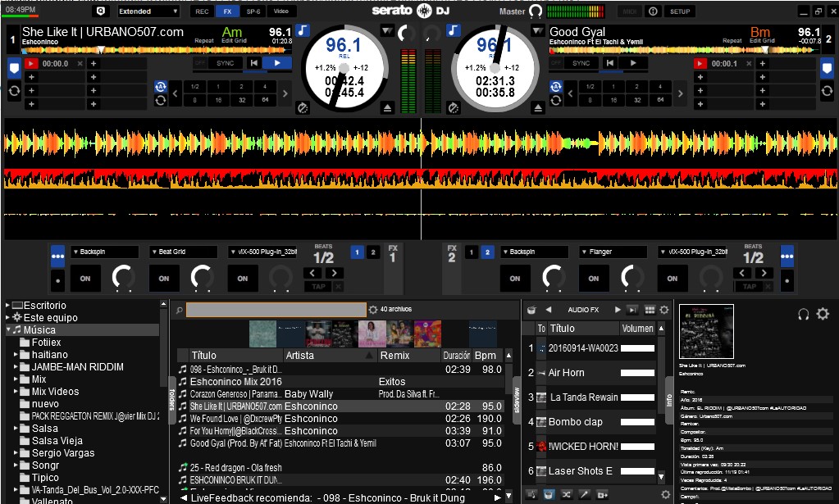Screen dimensions: 839x504
Task: Click the library search field
Action: (x=276, y=310)
